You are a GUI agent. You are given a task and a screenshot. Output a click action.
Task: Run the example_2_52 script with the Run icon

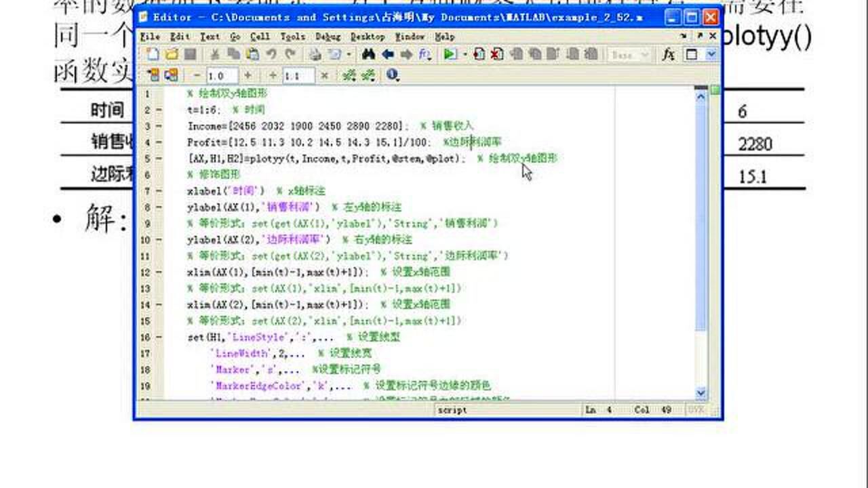(x=450, y=54)
